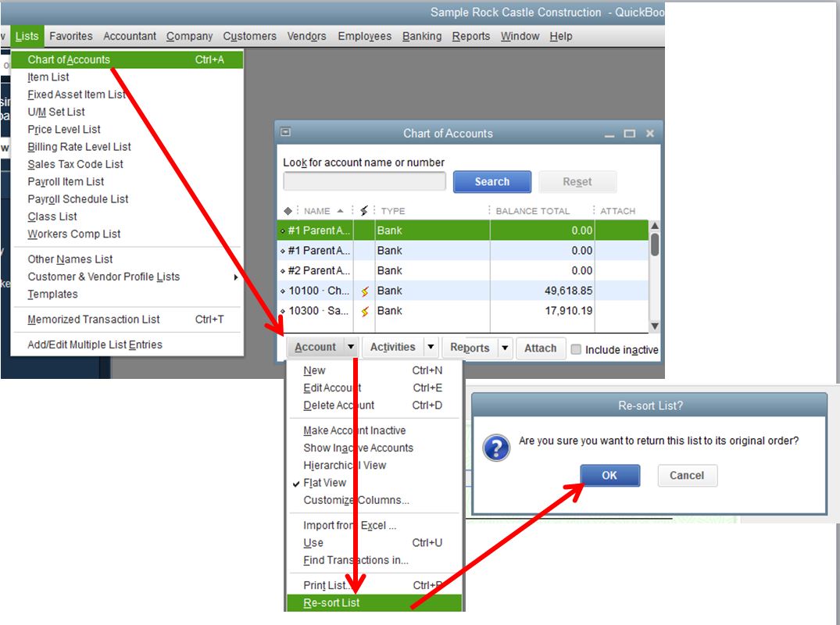Select the 10300 · Sa... account row
This screenshot has height=625, width=840.
click(x=463, y=311)
